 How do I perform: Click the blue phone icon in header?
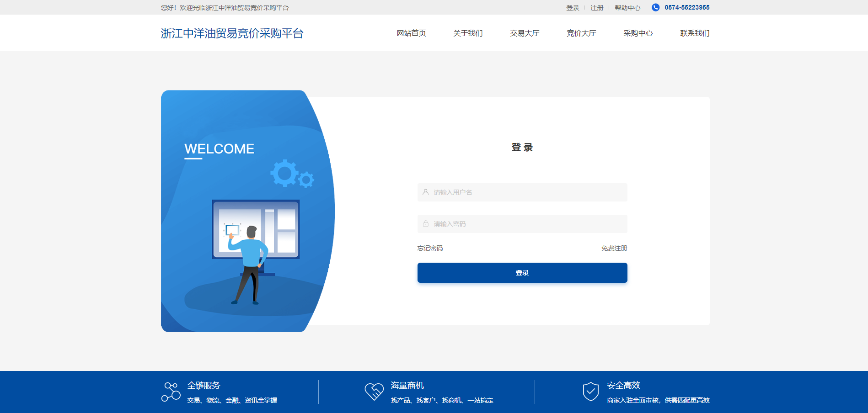(x=655, y=7)
